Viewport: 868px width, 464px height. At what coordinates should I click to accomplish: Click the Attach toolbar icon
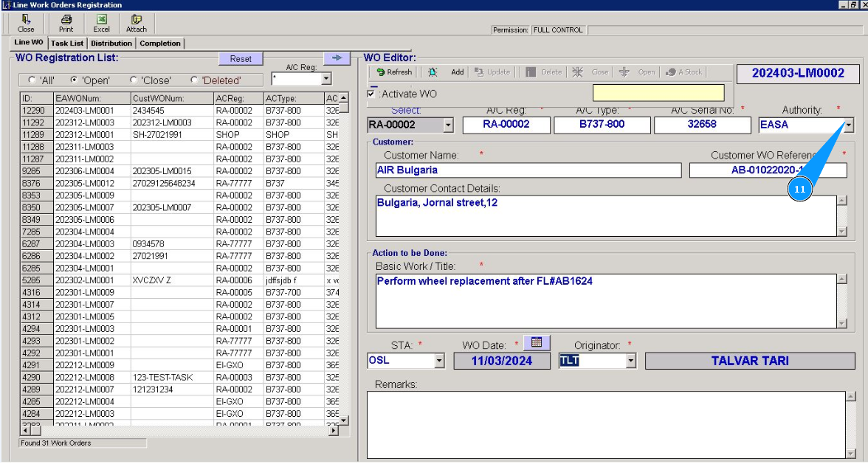[x=137, y=23]
